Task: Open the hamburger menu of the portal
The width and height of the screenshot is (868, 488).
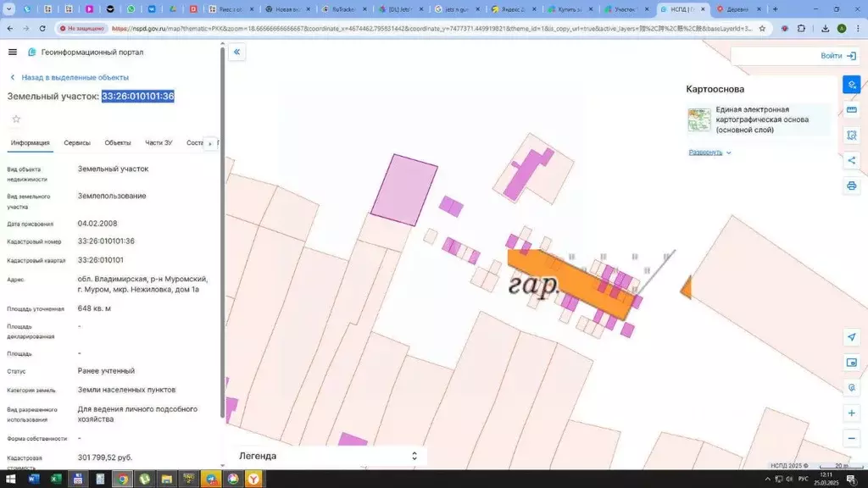Action: click(x=12, y=52)
